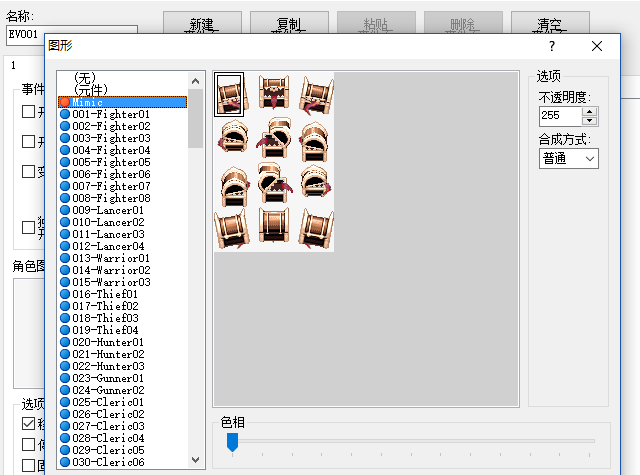This screenshot has width=640, height=475.
Task: Click the graphic list scrollbar thumb
Action: tap(196, 118)
